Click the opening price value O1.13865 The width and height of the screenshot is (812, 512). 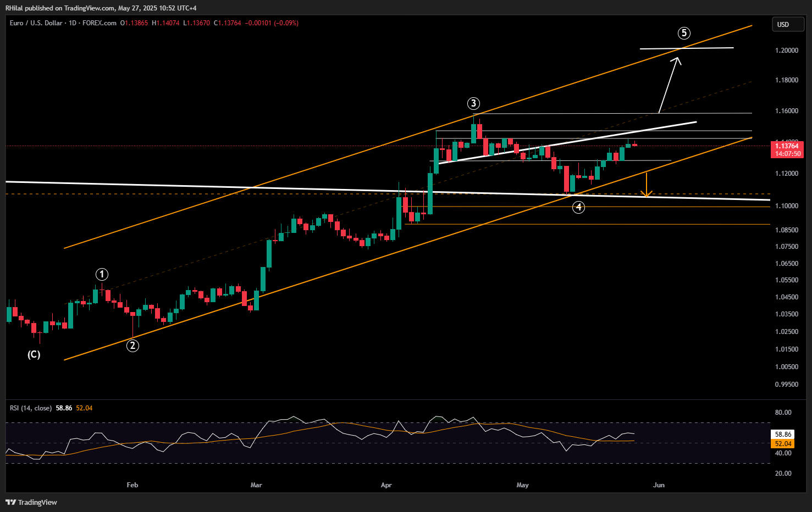(134, 23)
